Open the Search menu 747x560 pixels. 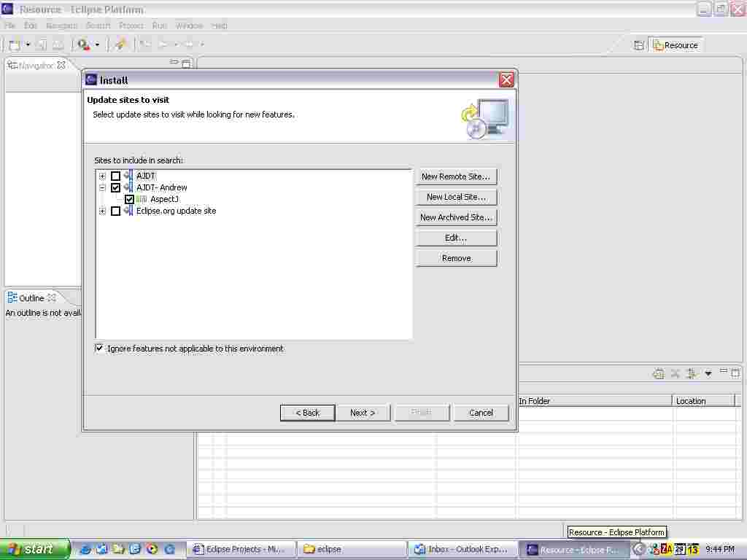98,26
